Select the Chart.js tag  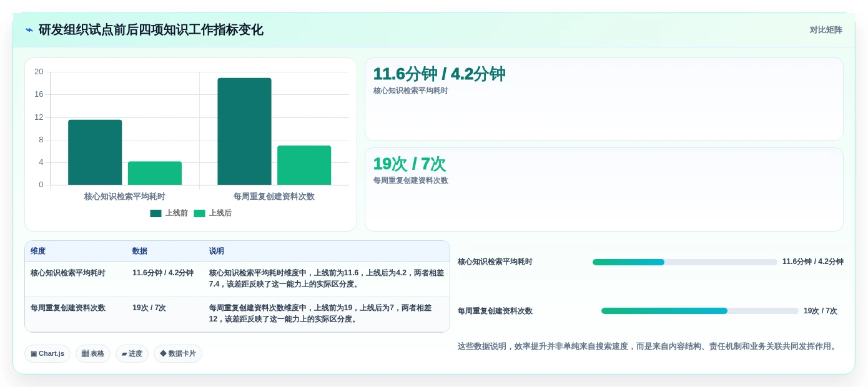coord(47,354)
